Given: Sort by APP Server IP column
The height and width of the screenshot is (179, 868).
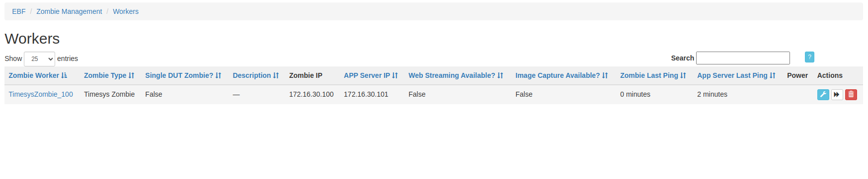Looking at the screenshot, I should click(371, 75).
